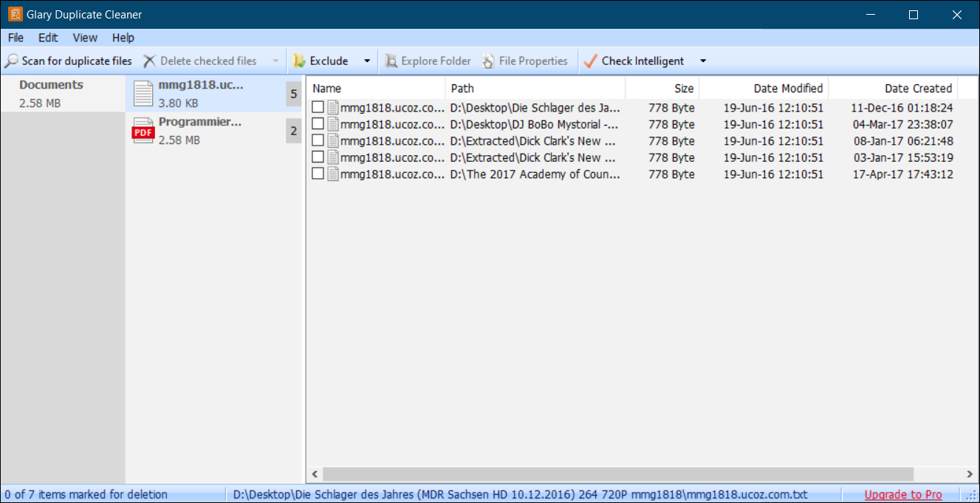This screenshot has height=503, width=980.
Task: Open the Delete checked files dropdown arrow
Action: pyautogui.click(x=276, y=61)
